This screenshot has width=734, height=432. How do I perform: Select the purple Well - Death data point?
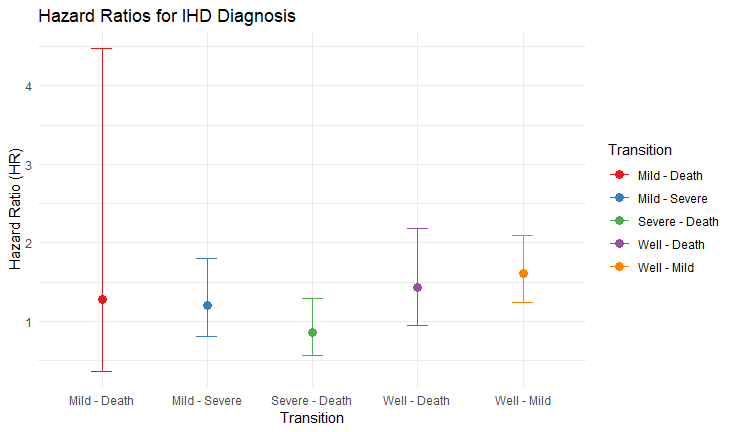(418, 287)
